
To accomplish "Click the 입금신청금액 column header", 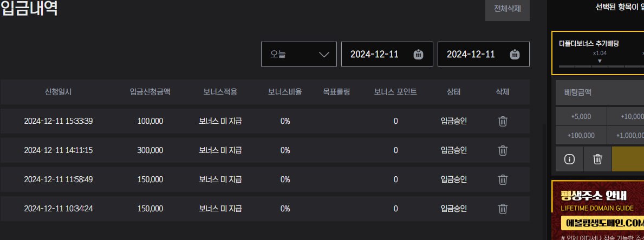I will [150, 92].
